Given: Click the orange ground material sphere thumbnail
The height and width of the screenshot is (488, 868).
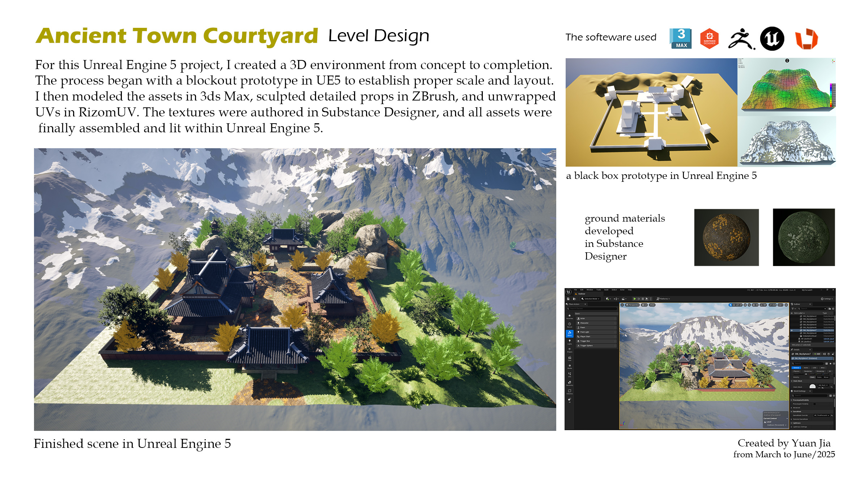Looking at the screenshot, I should point(726,237).
